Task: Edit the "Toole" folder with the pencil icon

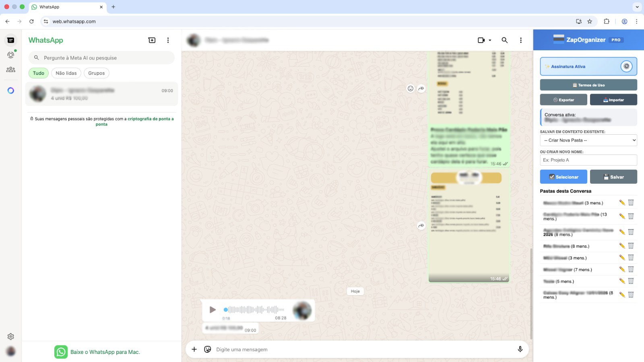Action: (x=621, y=281)
